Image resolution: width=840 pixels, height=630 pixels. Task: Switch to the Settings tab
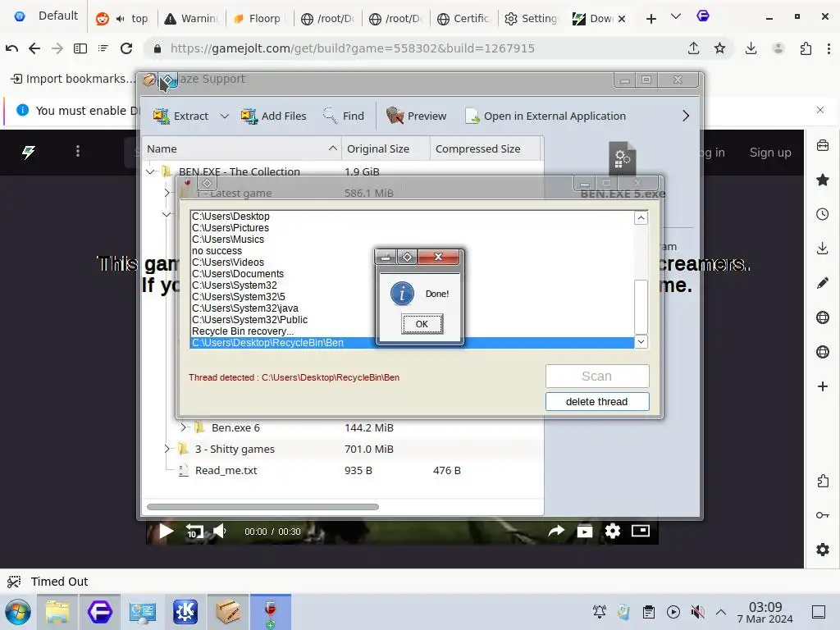[532, 18]
